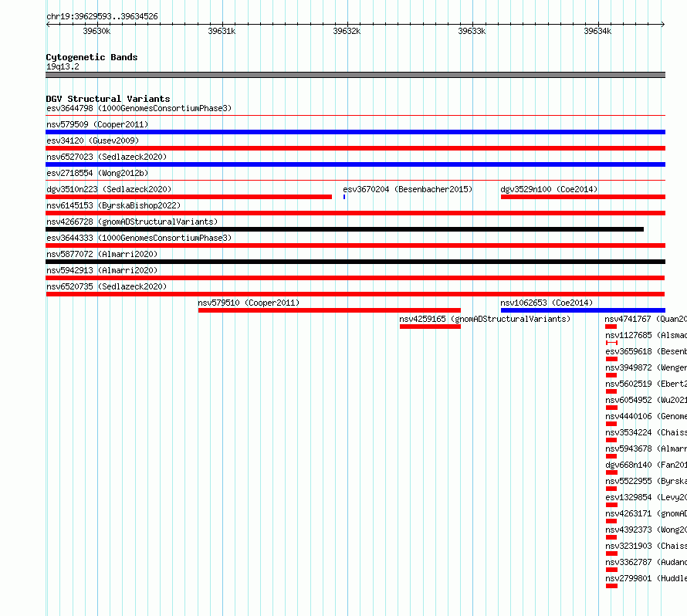Select the dgv3510n223 (Sedlazeck2020) red bar

click(x=189, y=197)
